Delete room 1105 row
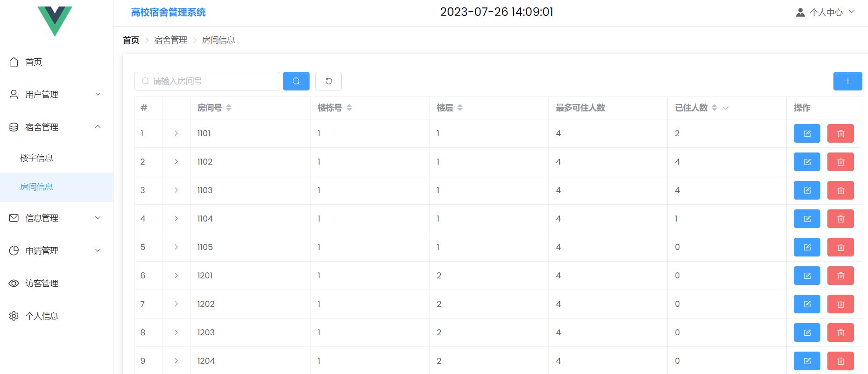Screen dimensions: 868x374 pyautogui.click(x=840, y=247)
